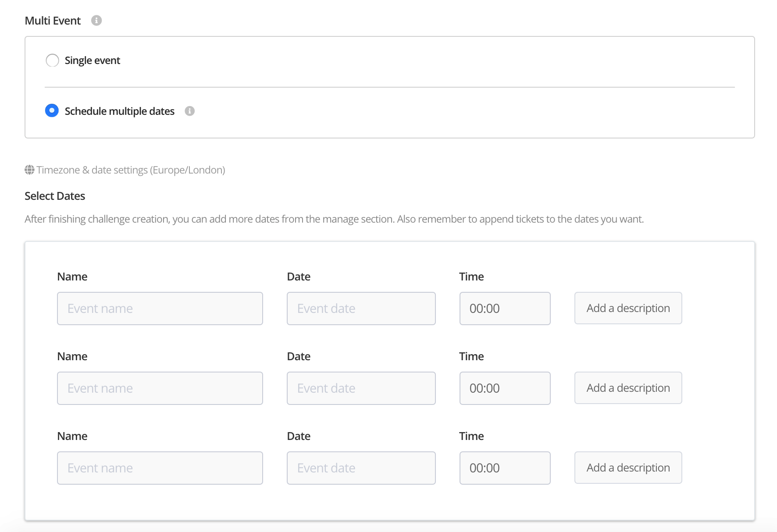Open the third Event date picker
Viewport: 777px width, 532px height.
tap(361, 468)
